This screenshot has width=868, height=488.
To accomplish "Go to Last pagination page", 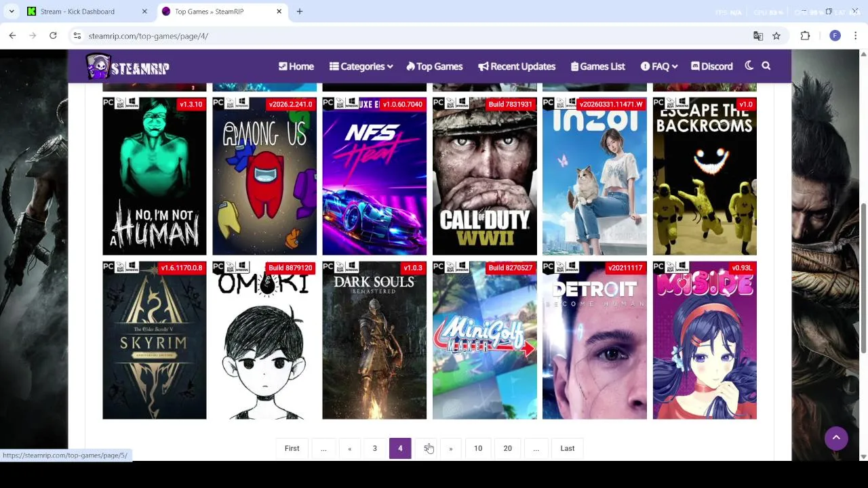I will coord(568,448).
